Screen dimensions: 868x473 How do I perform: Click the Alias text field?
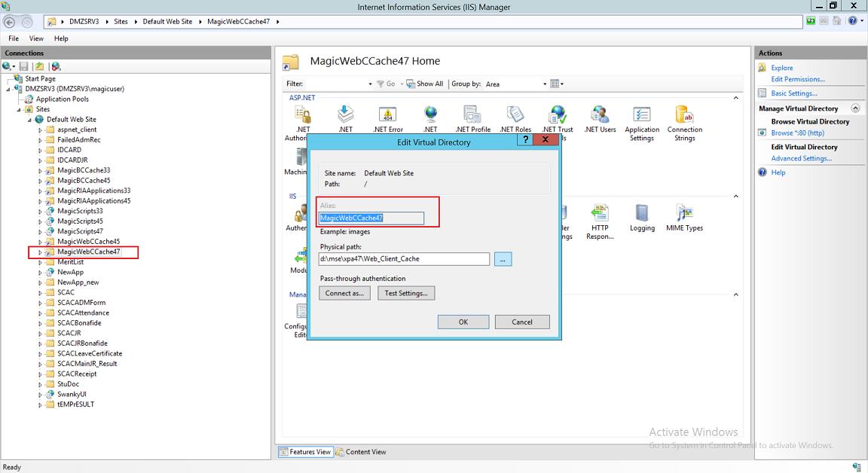(371, 218)
